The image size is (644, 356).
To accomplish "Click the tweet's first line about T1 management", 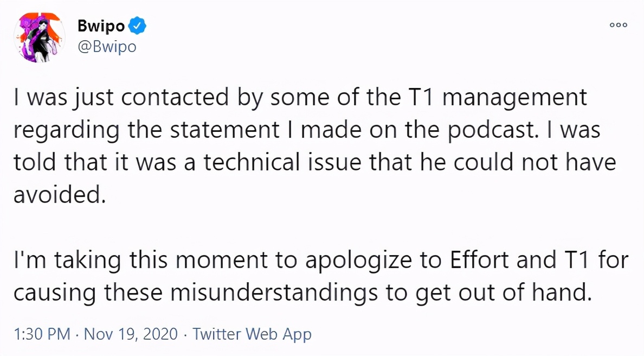I will [x=300, y=98].
